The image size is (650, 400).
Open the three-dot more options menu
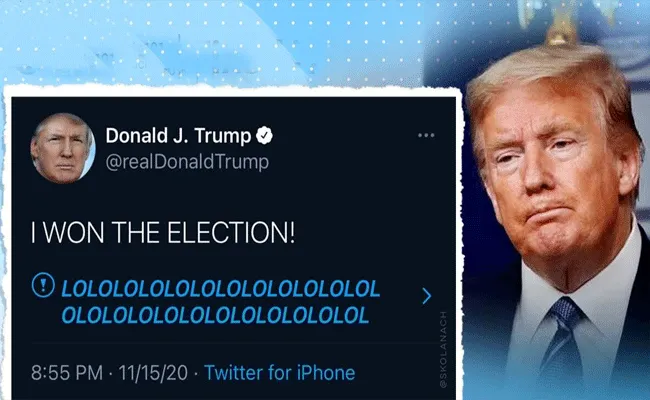[426, 136]
